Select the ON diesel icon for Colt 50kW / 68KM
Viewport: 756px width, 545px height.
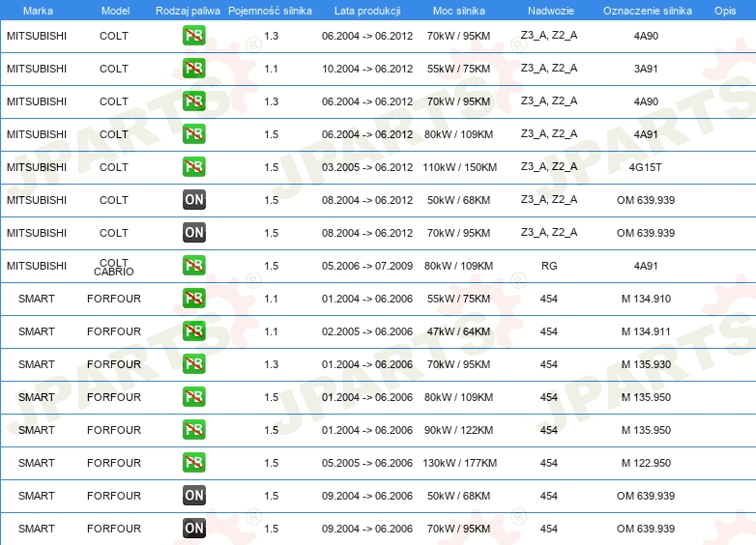tap(193, 199)
